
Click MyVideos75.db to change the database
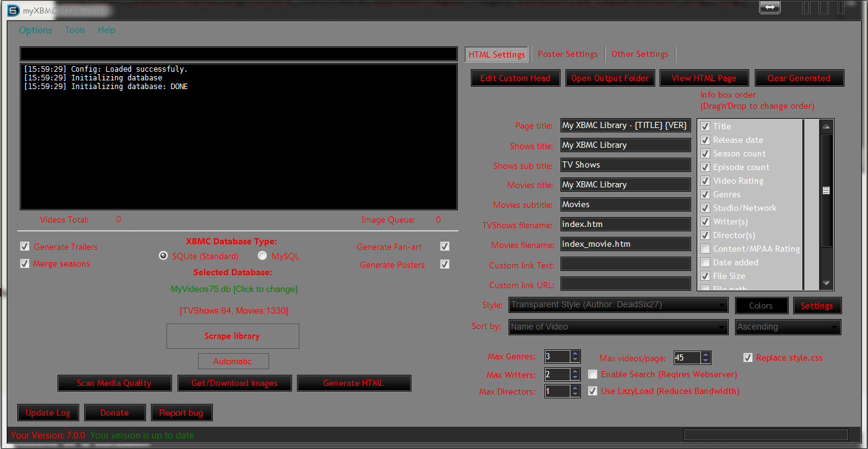coord(234,289)
